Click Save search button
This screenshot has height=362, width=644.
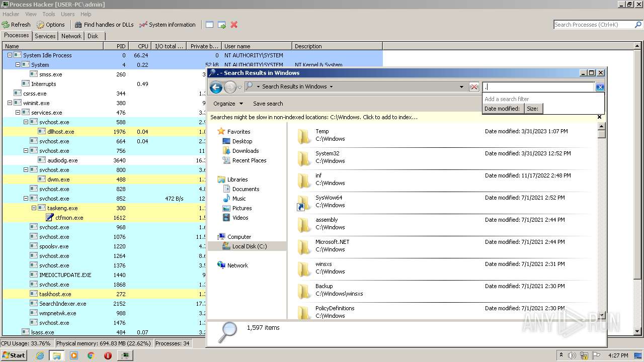pos(268,104)
